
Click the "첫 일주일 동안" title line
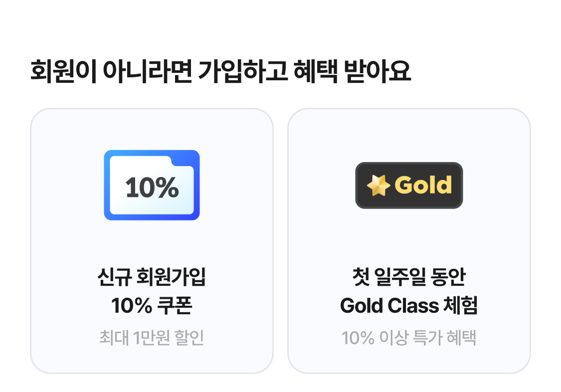(x=409, y=277)
